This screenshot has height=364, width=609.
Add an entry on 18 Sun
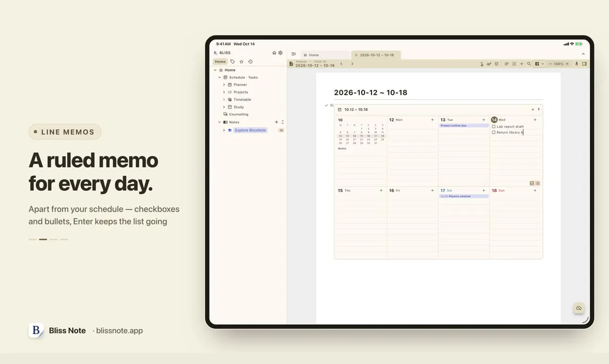[535, 191]
